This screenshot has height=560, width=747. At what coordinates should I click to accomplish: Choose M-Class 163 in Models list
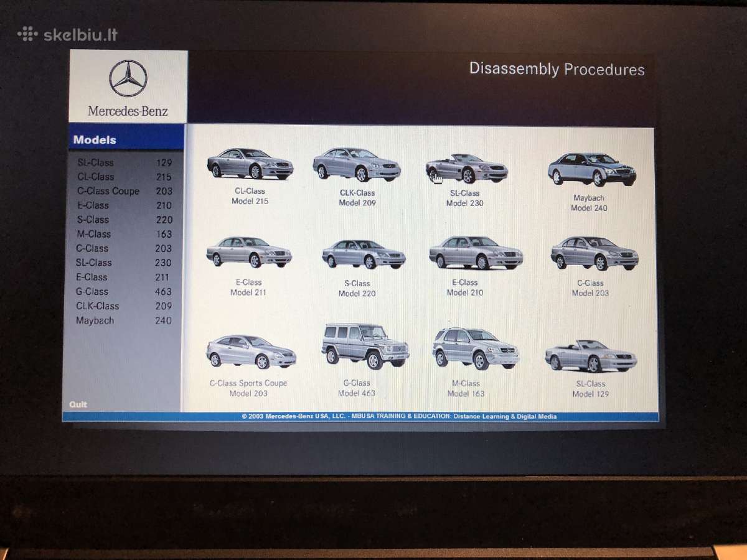pyautogui.click(x=125, y=234)
